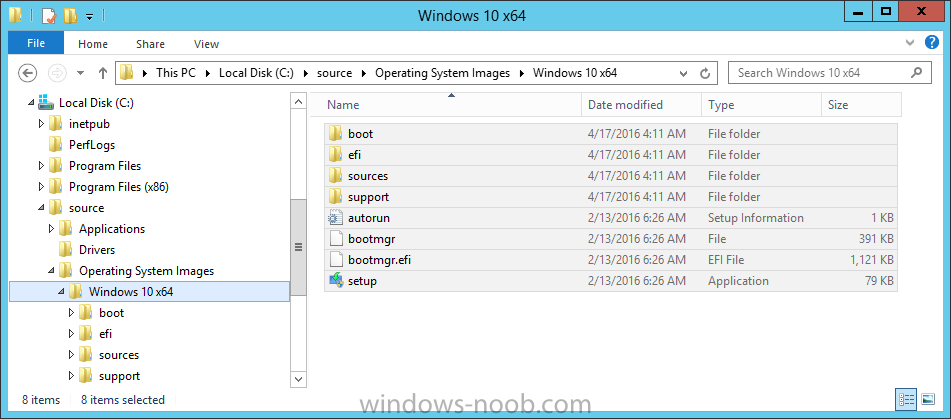
Task: Select inetpub folder in the tree
Action: point(89,124)
